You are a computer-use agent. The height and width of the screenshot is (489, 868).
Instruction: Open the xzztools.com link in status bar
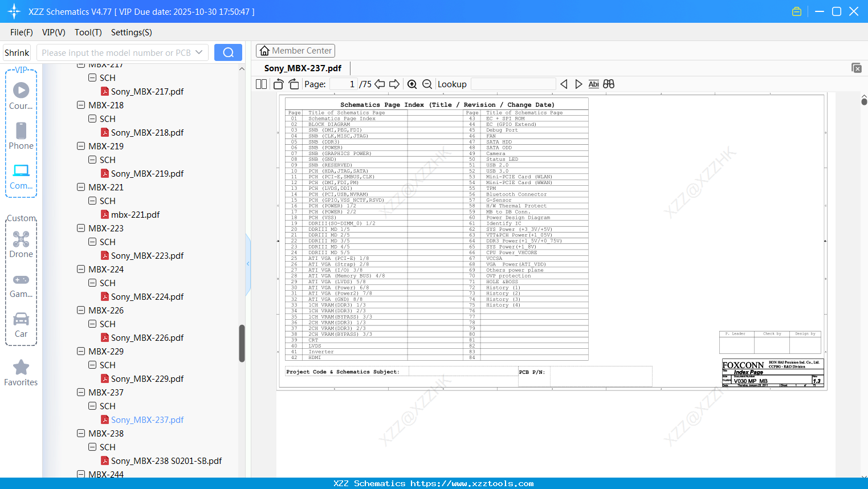[472, 483]
